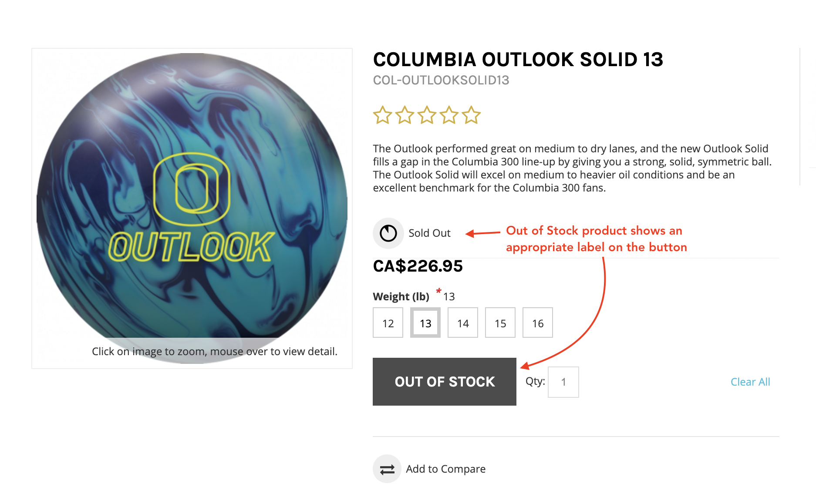Select weight option 15

(x=500, y=323)
